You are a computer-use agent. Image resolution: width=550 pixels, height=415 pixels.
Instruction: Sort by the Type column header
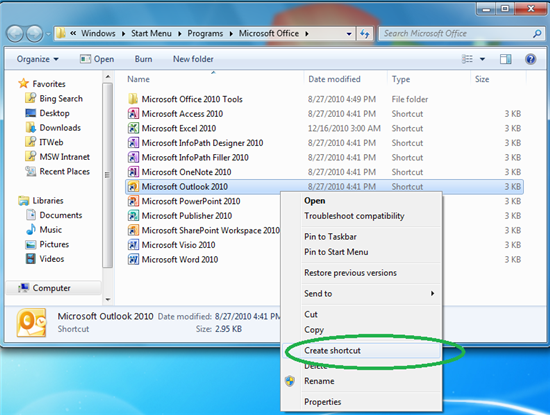click(401, 79)
